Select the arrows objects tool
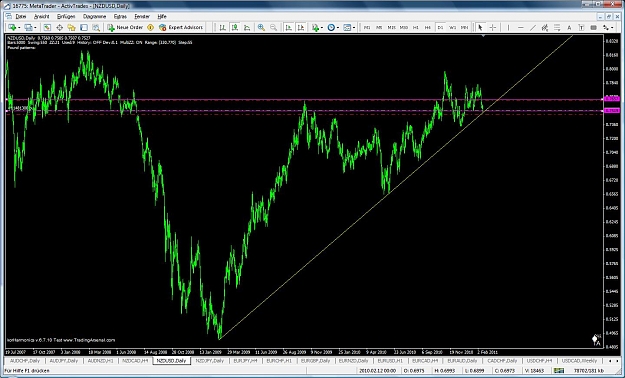This screenshot has height=378, width=625. pyautogui.click(x=606, y=28)
